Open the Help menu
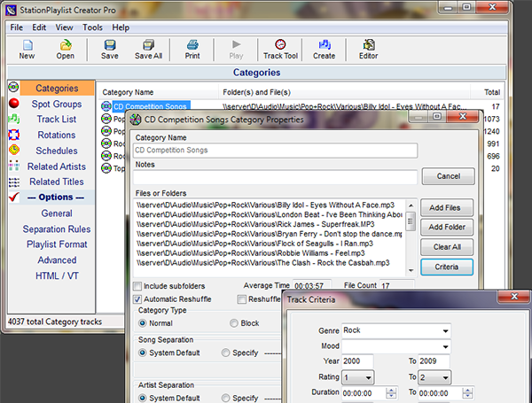The image size is (532, 403). [121, 27]
